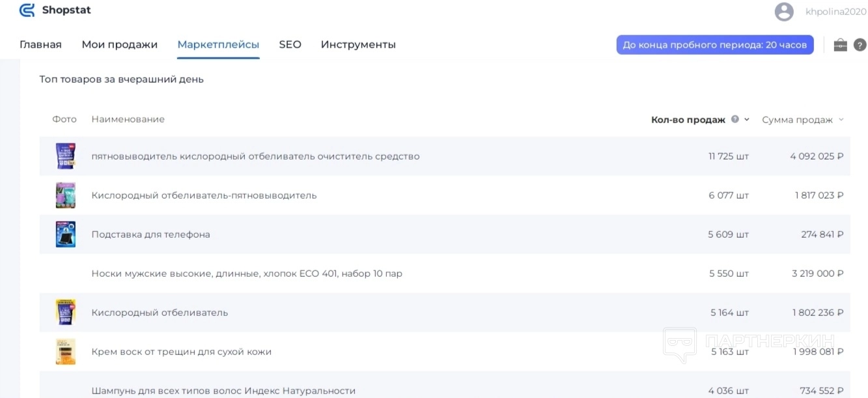Open thumbnail of Кислородный отбеливатель row
This screenshot has height=398, width=868.
pos(66,313)
